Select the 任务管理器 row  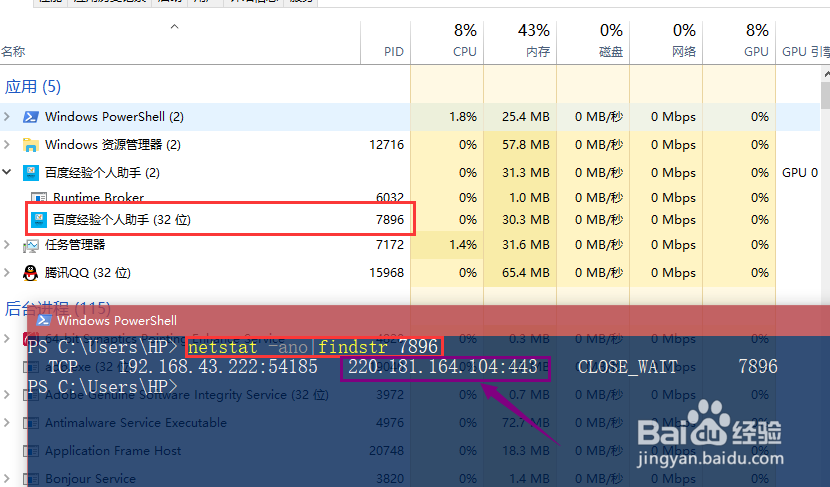[x=410, y=245]
